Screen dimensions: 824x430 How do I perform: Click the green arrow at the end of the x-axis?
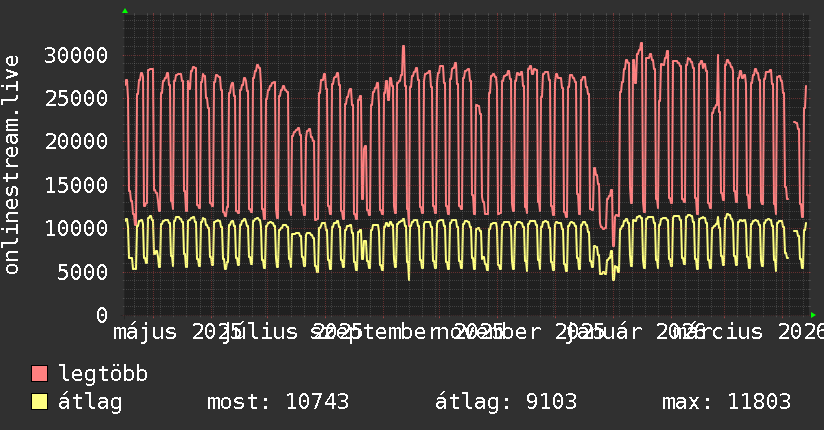[x=813, y=315]
